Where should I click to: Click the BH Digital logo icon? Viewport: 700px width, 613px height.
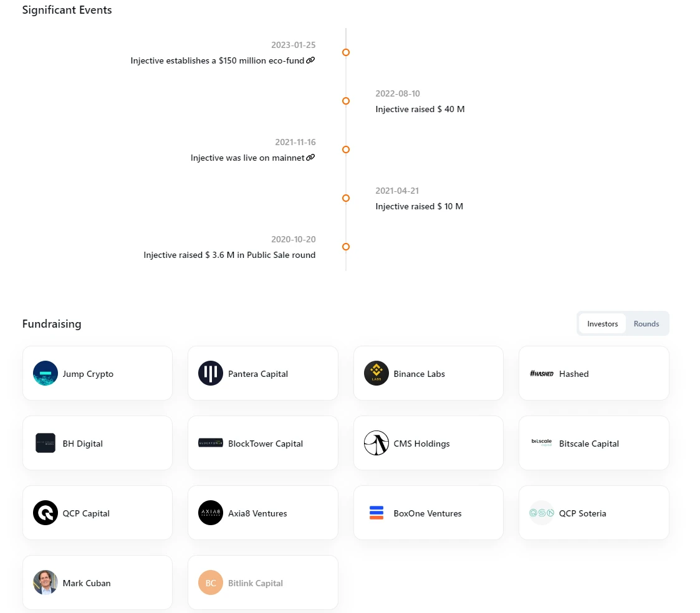pos(45,443)
